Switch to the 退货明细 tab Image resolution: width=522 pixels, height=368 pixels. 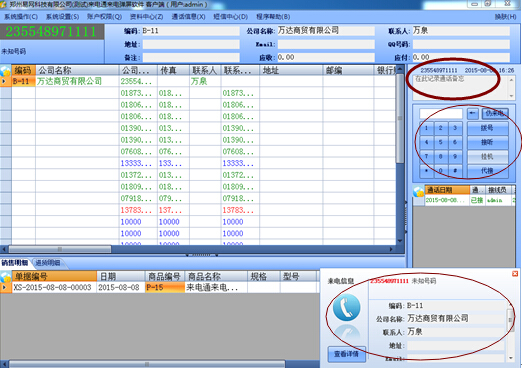pos(48,263)
